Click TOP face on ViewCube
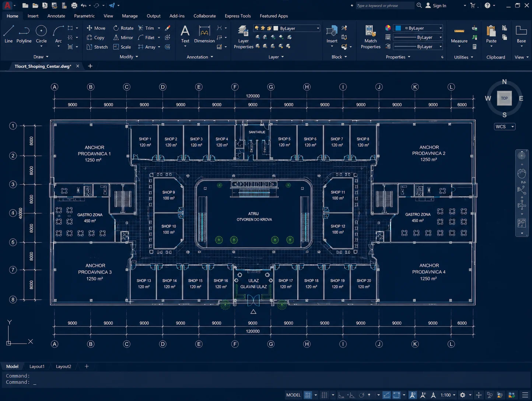532x401 pixels. [x=504, y=98]
